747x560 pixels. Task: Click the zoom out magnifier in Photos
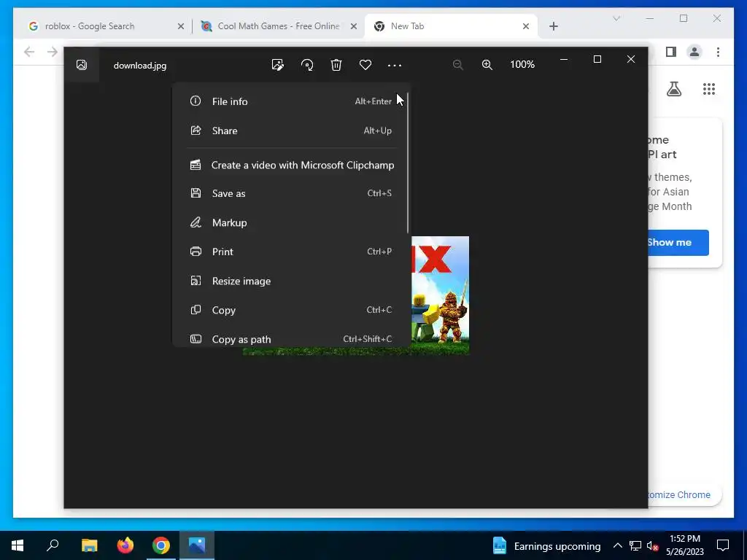pyautogui.click(x=458, y=65)
